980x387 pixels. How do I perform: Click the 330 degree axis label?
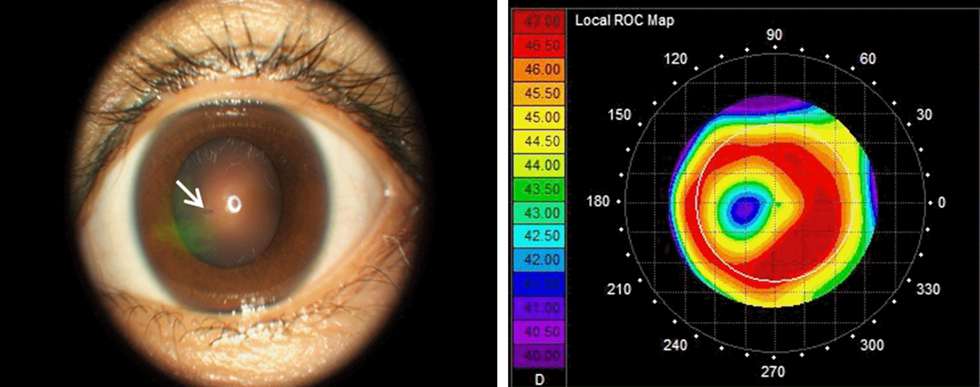928,289
